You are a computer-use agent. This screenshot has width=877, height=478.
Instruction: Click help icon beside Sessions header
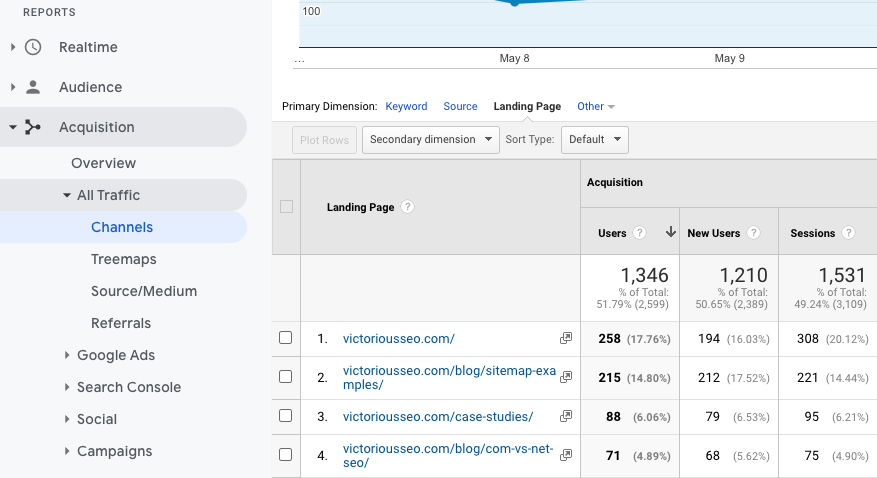848,233
